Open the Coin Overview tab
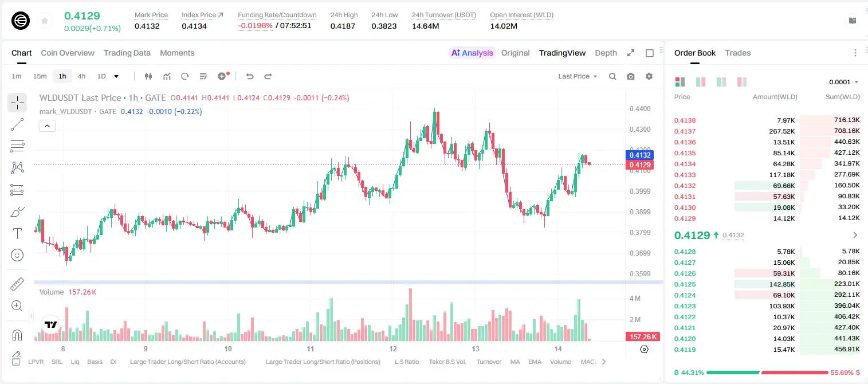 pos(68,53)
